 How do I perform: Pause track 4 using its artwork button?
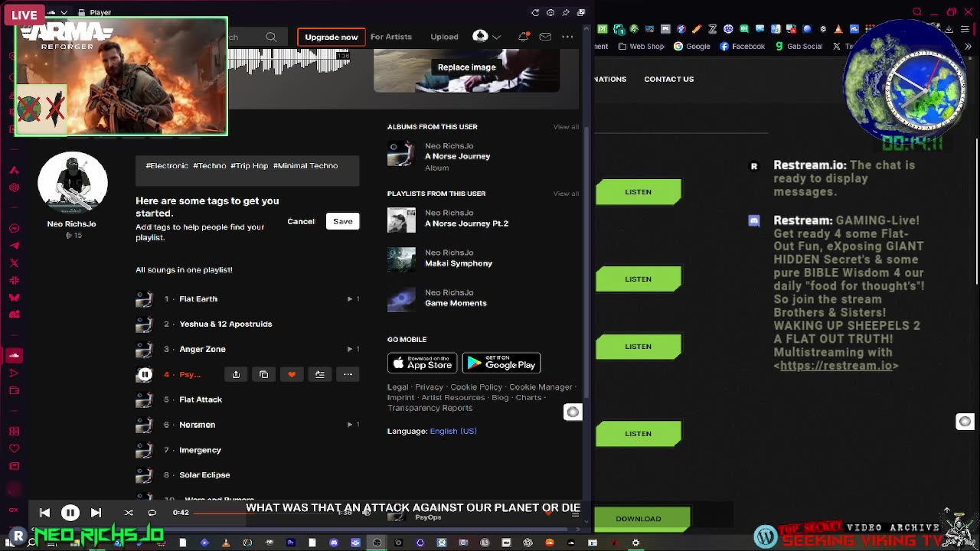144,374
